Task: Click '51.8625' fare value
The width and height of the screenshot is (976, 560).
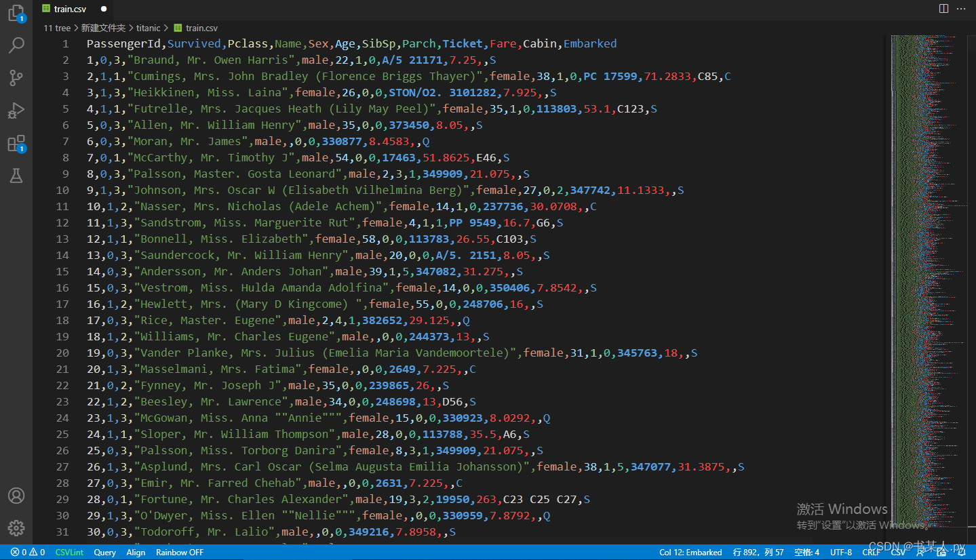Action: [446, 157]
